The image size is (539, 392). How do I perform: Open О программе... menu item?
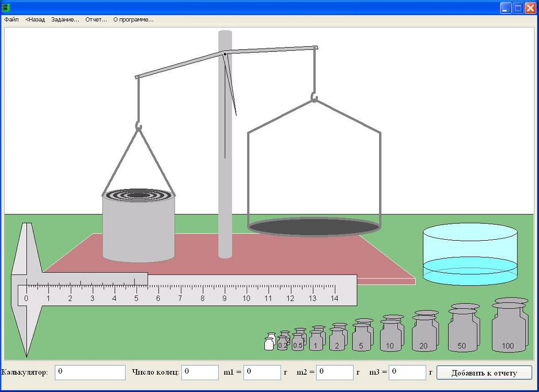pyautogui.click(x=133, y=20)
